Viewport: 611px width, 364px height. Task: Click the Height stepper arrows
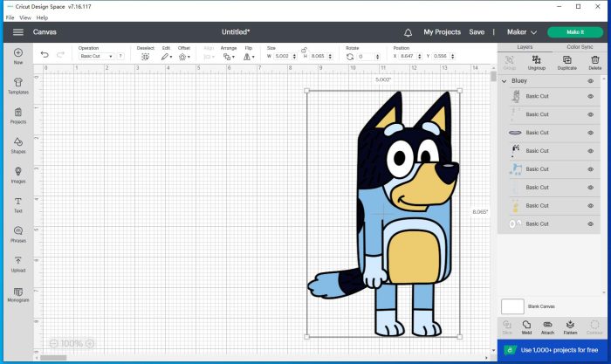330,57
